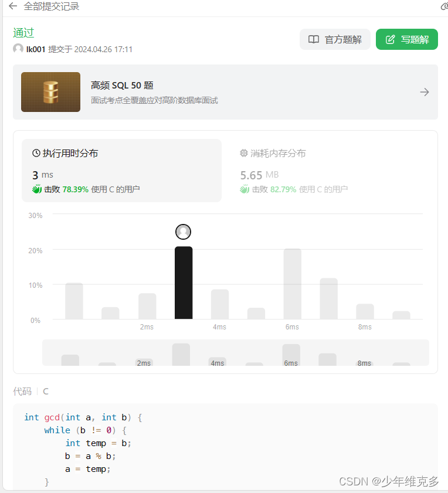This screenshot has width=448, height=493.
Task: Click the mini chart strip below the histogram
Action: tap(235, 352)
